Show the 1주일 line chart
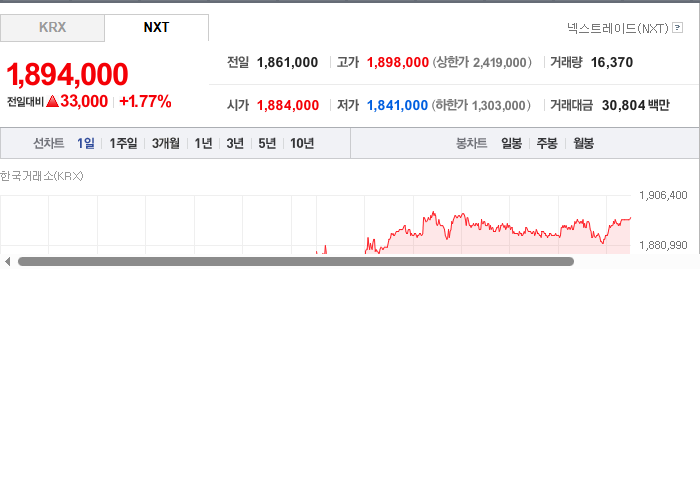Screen dimensions: 700x490 point(123,143)
